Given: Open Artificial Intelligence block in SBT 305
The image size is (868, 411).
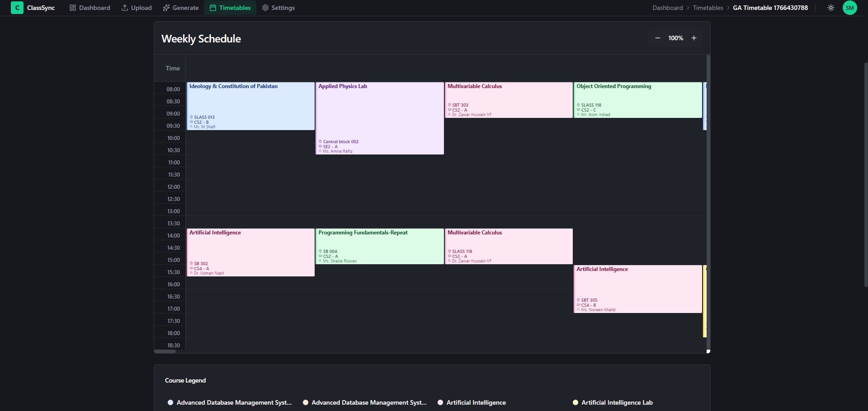Looking at the screenshot, I should (638, 289).
